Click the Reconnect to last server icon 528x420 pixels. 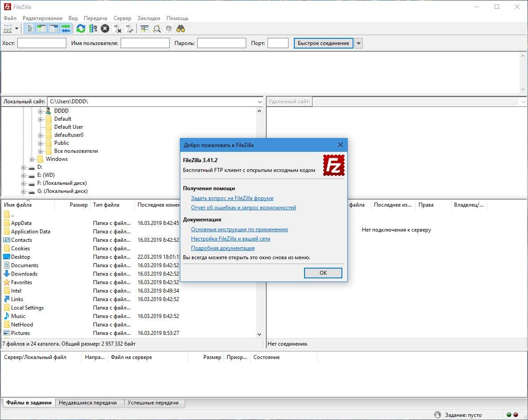(129, 29)
